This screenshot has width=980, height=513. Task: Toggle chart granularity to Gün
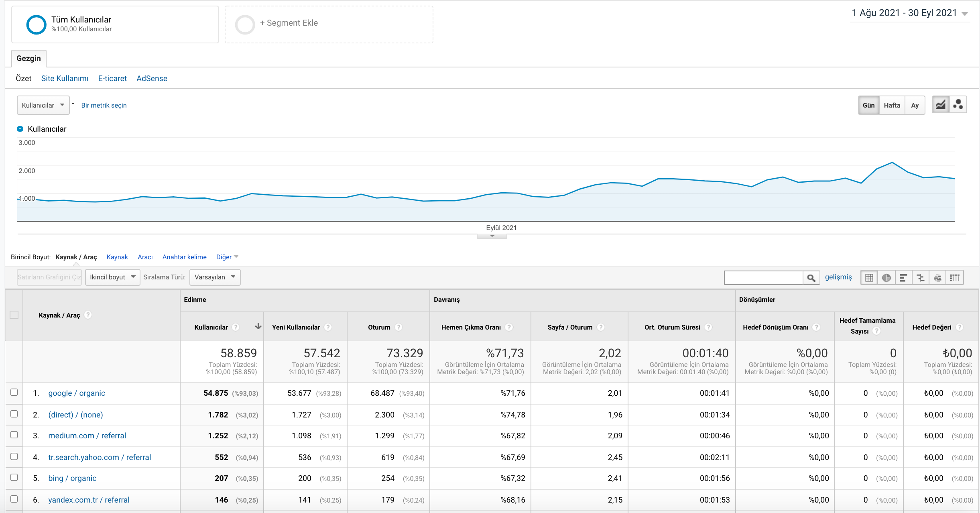pyautogui.click(x=869, y=105)
